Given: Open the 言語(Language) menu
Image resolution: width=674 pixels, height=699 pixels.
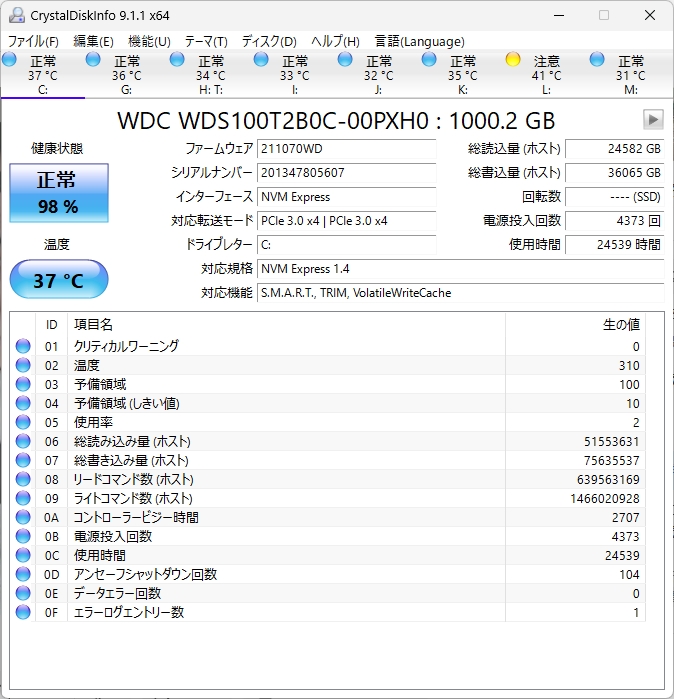Looking at the screenshot, I should (419, 41).
